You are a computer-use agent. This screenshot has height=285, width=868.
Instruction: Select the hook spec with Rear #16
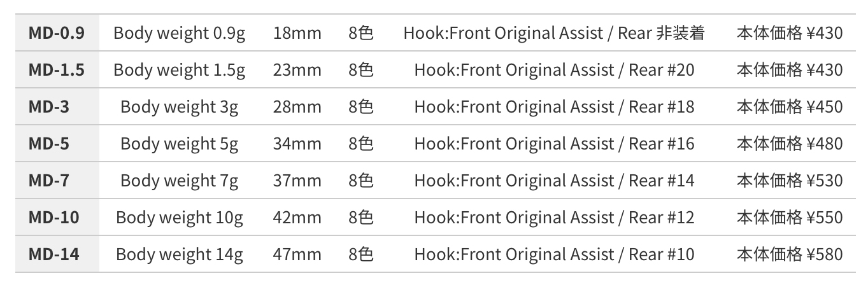click(554, 144)
